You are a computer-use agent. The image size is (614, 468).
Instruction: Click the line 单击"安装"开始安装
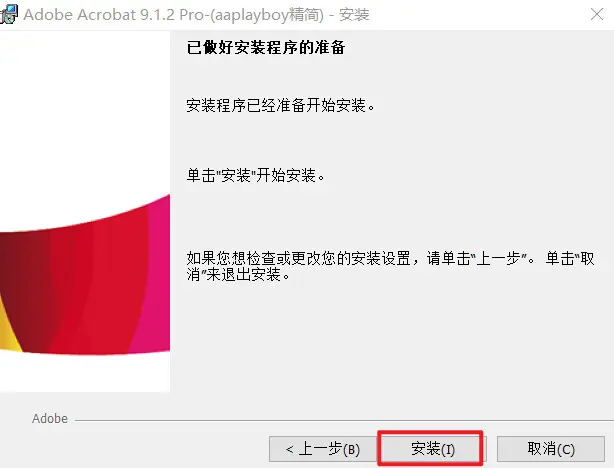tap(255, 175)
